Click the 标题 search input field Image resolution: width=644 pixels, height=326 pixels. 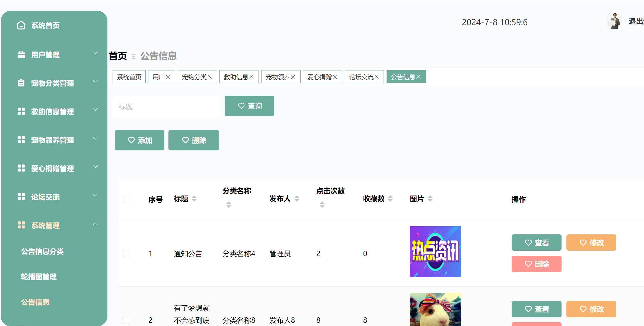[166, 106]
